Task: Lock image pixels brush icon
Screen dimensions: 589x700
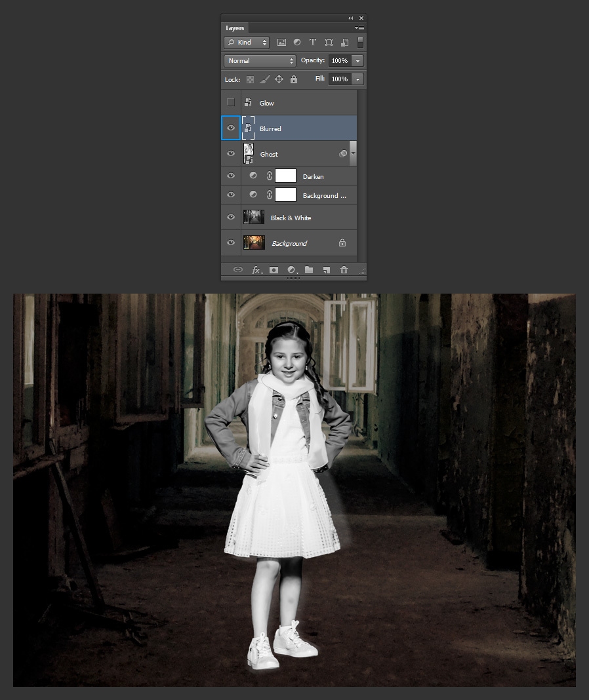Action: click(264, 79)
